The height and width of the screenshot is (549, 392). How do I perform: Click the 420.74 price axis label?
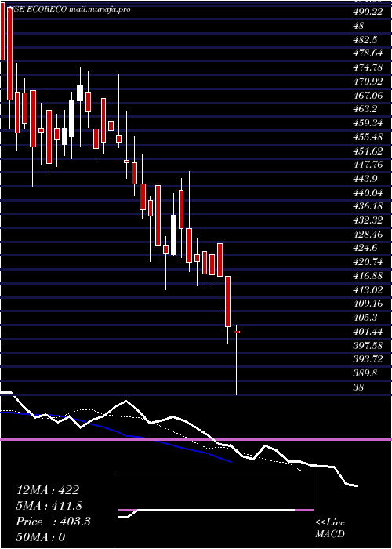(x=368, y=262)
